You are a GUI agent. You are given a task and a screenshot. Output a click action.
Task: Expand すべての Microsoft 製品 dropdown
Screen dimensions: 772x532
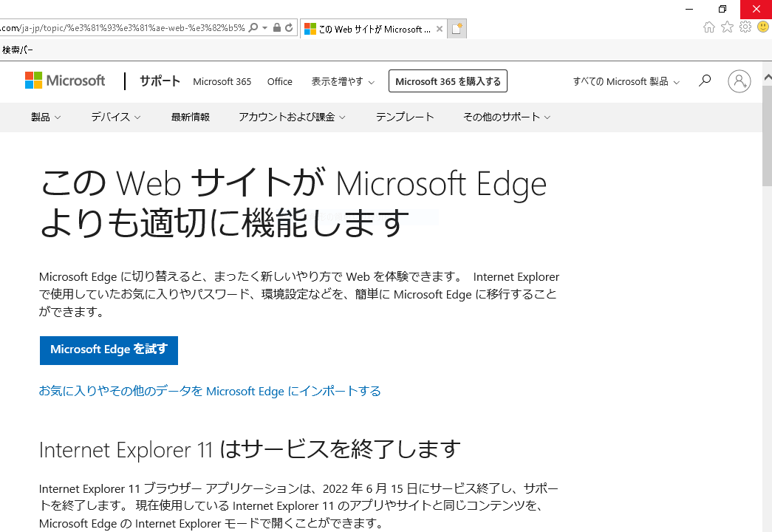tap(626, 82)
